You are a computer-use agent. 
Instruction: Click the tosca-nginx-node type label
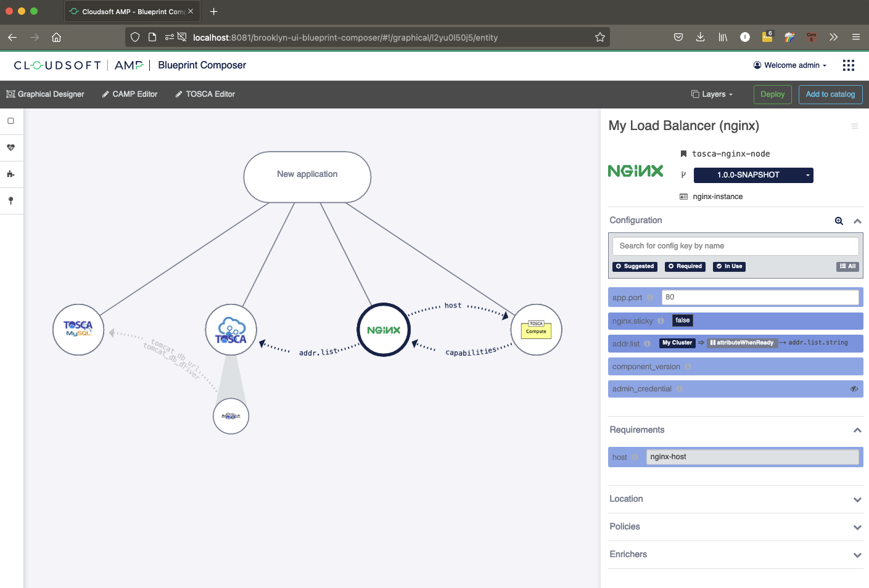click(731, 154)
